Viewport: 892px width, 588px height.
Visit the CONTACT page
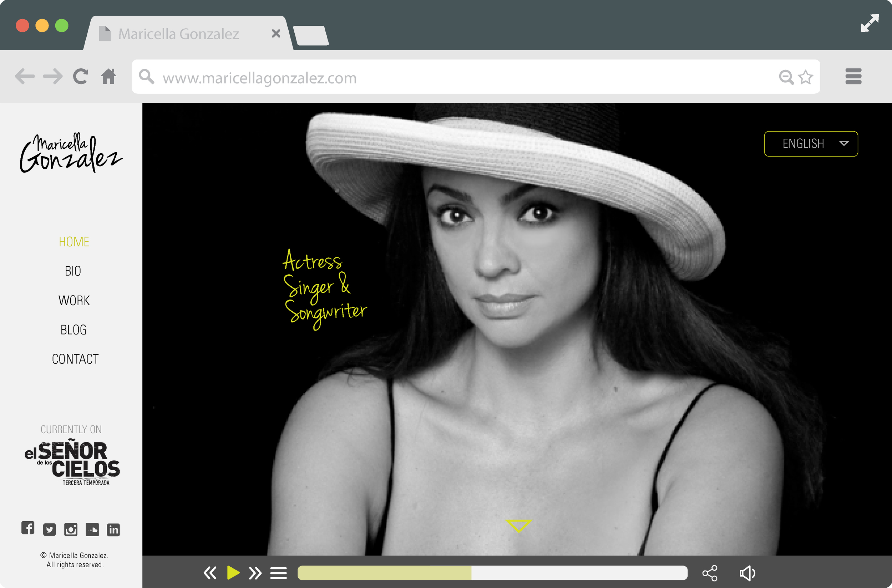pyautogui.click(x=75, y=359)
